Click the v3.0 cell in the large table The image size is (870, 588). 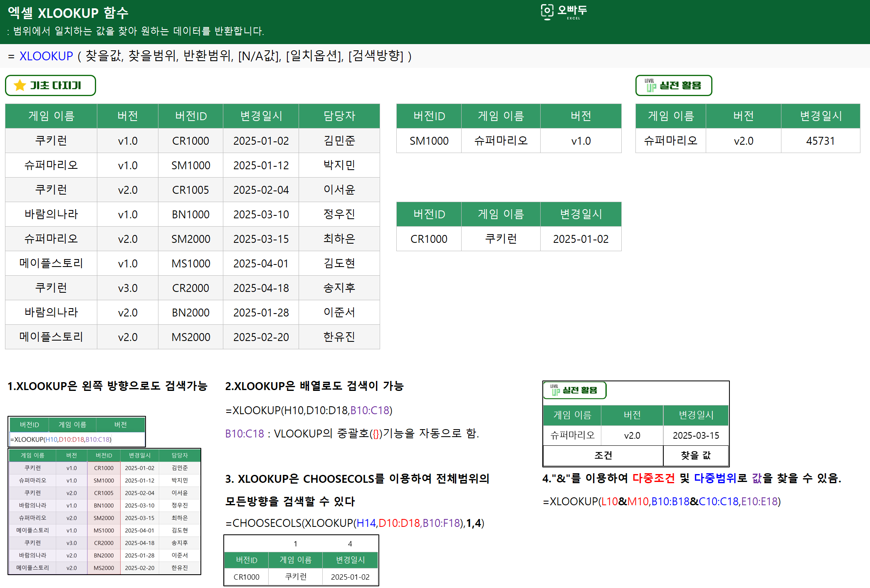(x=128, y=288)
